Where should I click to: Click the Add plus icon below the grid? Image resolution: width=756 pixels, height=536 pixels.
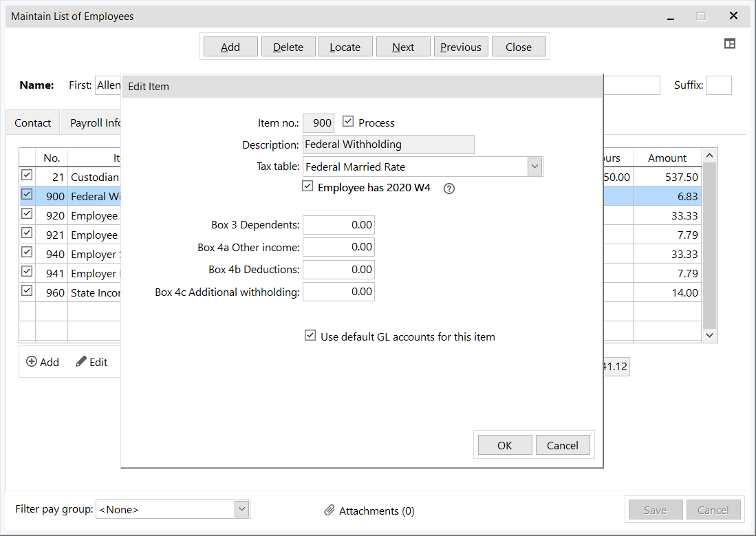tap(32, 362)
